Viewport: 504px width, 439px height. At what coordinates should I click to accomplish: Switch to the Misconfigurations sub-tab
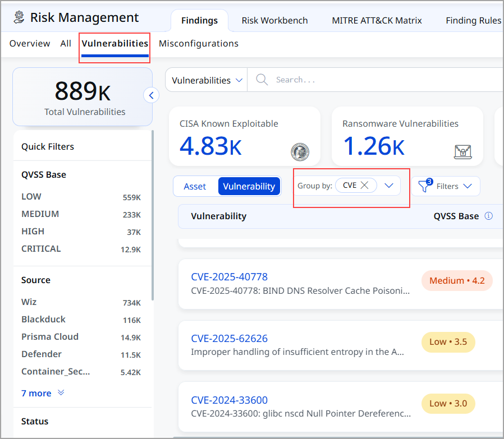(x=198, y=43)
